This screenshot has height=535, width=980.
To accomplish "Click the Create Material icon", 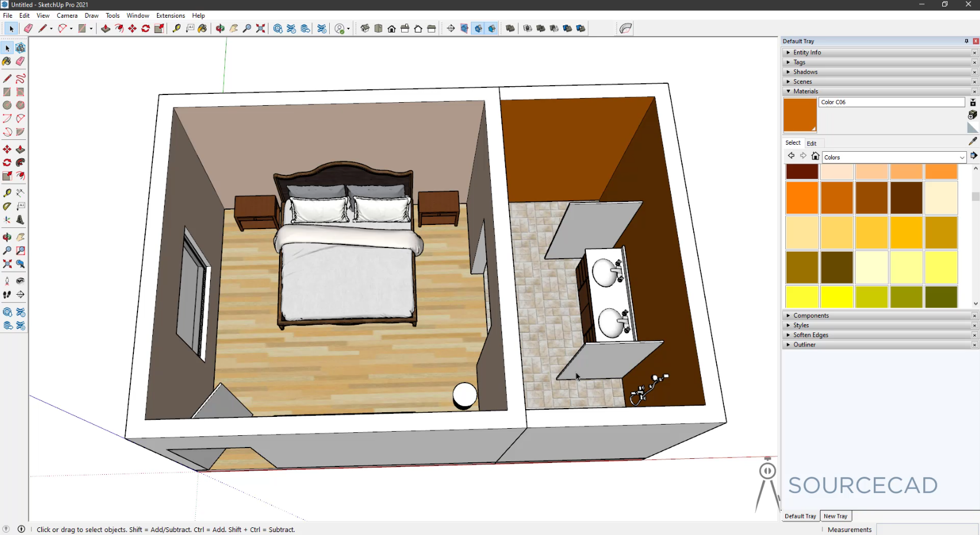I will point(972,115).
